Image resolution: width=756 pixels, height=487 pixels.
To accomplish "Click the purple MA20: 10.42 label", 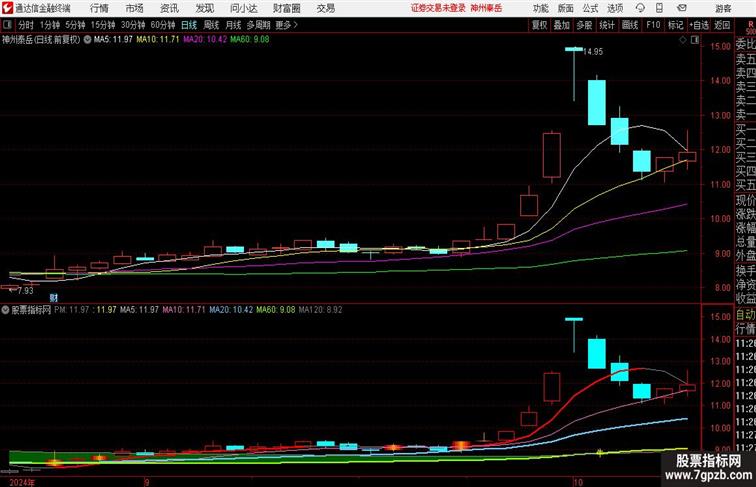I will click(205, 40).
